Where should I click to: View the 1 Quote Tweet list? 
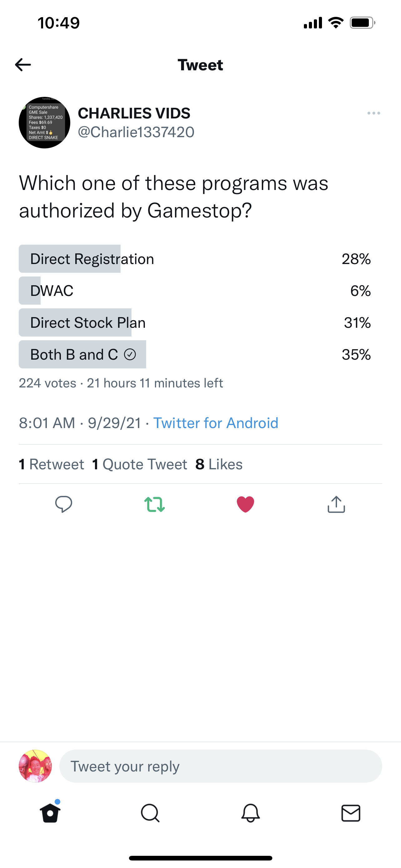139,464
